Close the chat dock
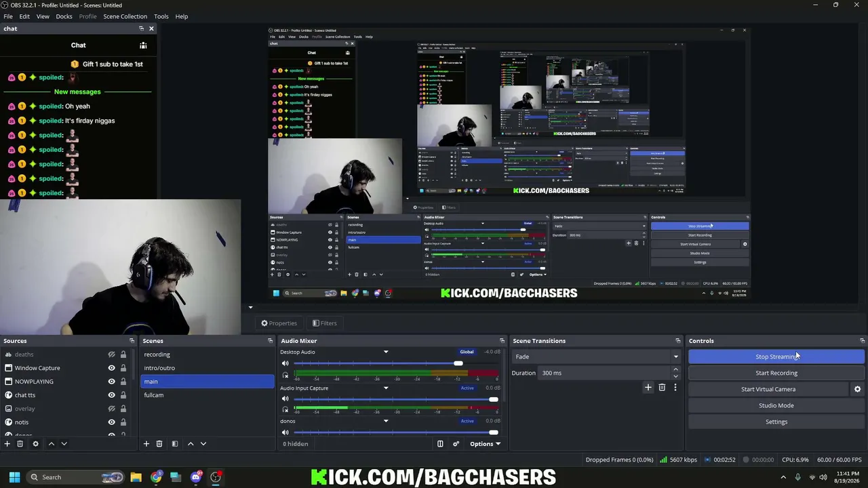 pyautogui.click(x=151, y=28)
